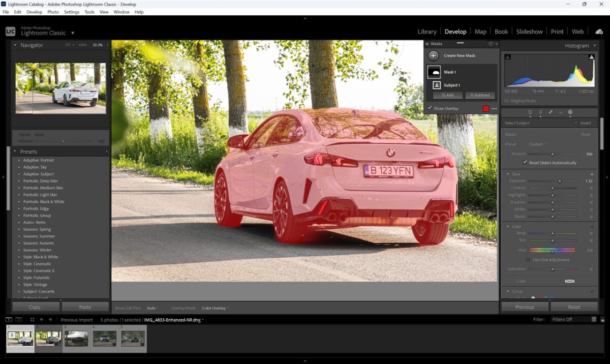This screenshot has width=610, height=364.
Task: Switch to the Library module
Action: pyautogui.click(x=426, y=32)
